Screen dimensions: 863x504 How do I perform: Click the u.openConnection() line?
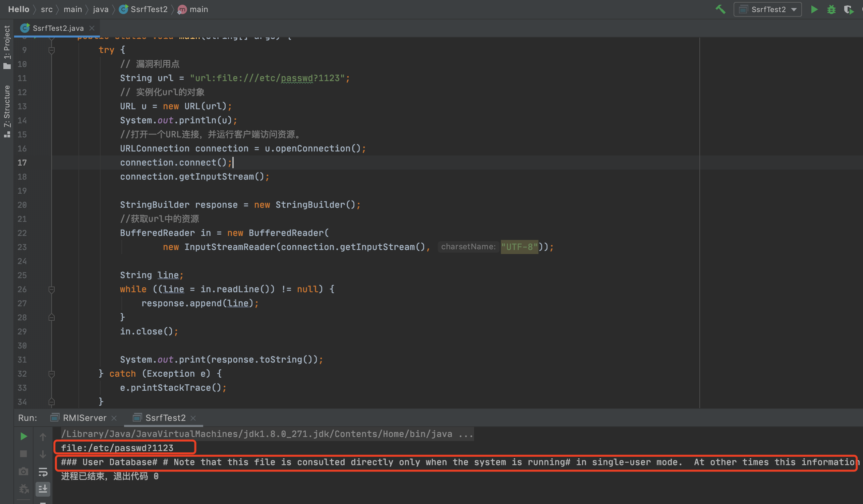pyautogui.click(x=243, y=148)
